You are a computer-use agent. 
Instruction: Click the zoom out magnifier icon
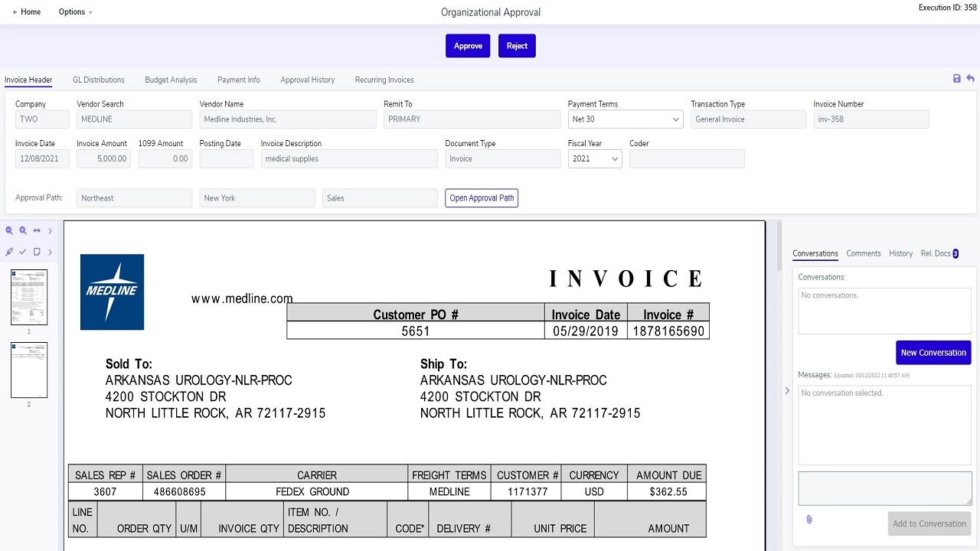click(x=9, y=230)
